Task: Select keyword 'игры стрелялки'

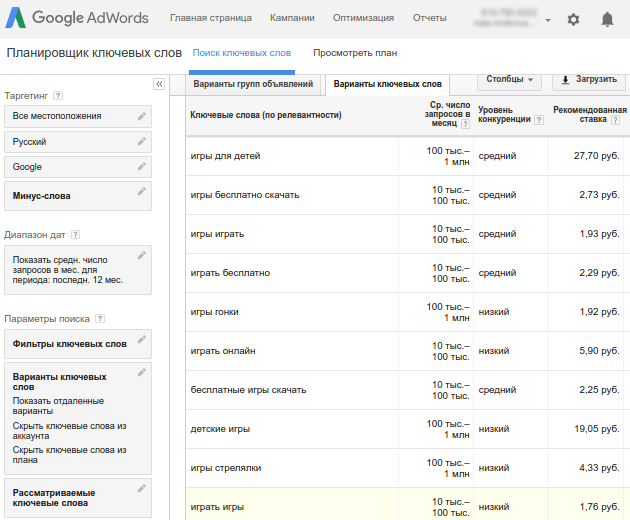Action: point(226,468)
